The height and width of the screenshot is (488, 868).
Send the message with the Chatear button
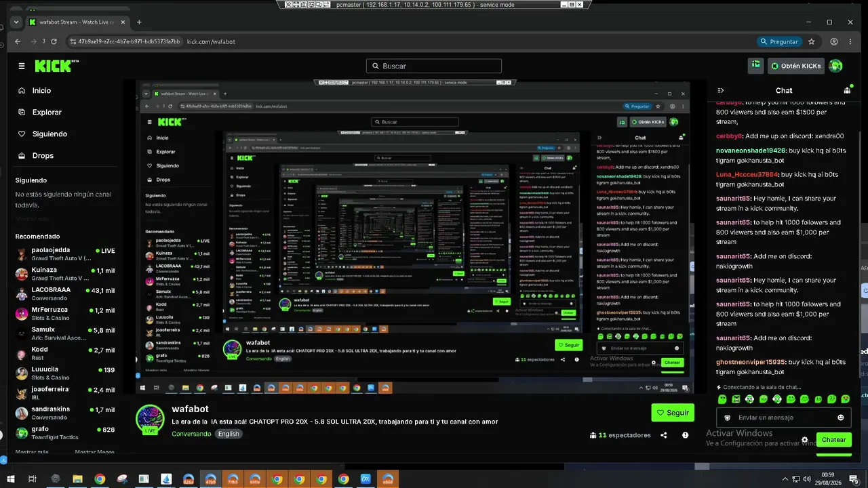pos(833,439)
